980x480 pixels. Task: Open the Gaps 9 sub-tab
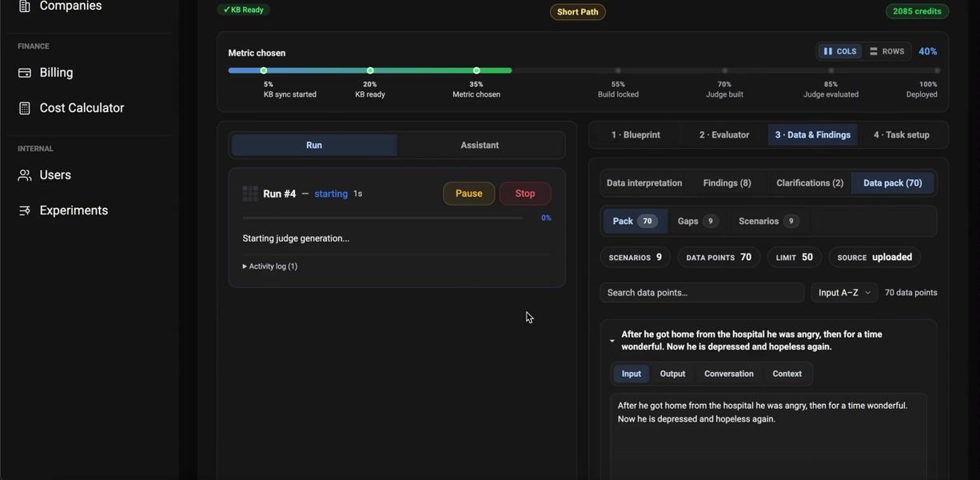click(697, 222)
